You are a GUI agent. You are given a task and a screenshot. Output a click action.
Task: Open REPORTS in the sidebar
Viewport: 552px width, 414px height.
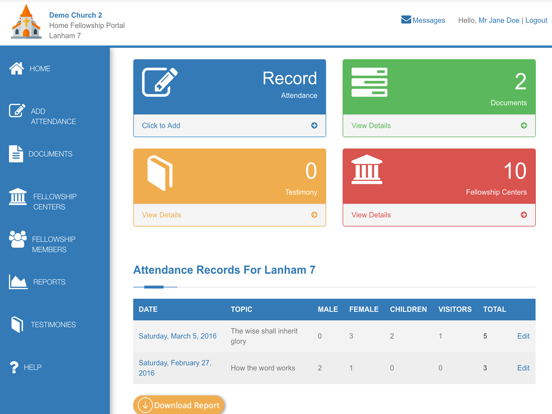(49, 282)
